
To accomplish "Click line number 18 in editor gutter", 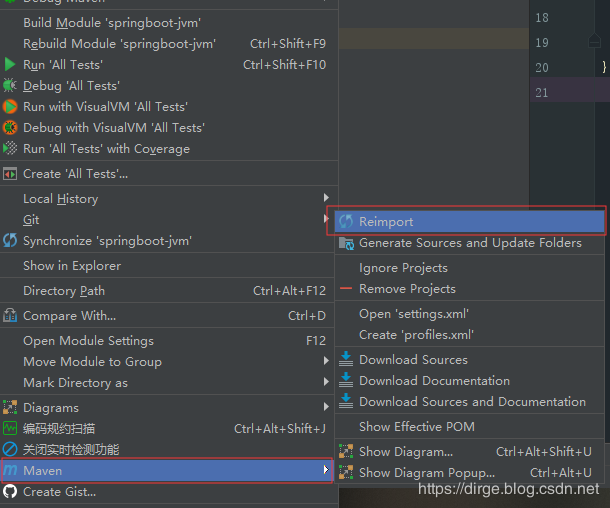I will tap(542, 18).
